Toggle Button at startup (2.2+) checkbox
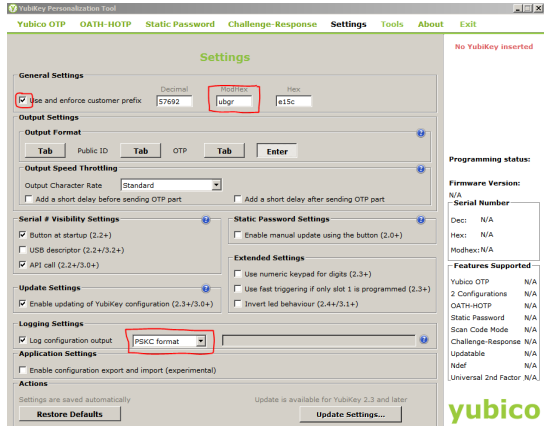 pos(23,235)
